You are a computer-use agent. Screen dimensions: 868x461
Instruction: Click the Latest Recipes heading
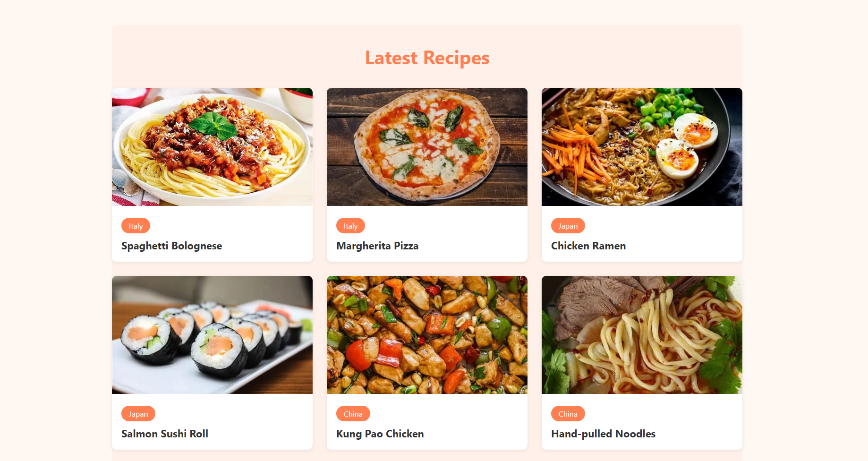427,58
